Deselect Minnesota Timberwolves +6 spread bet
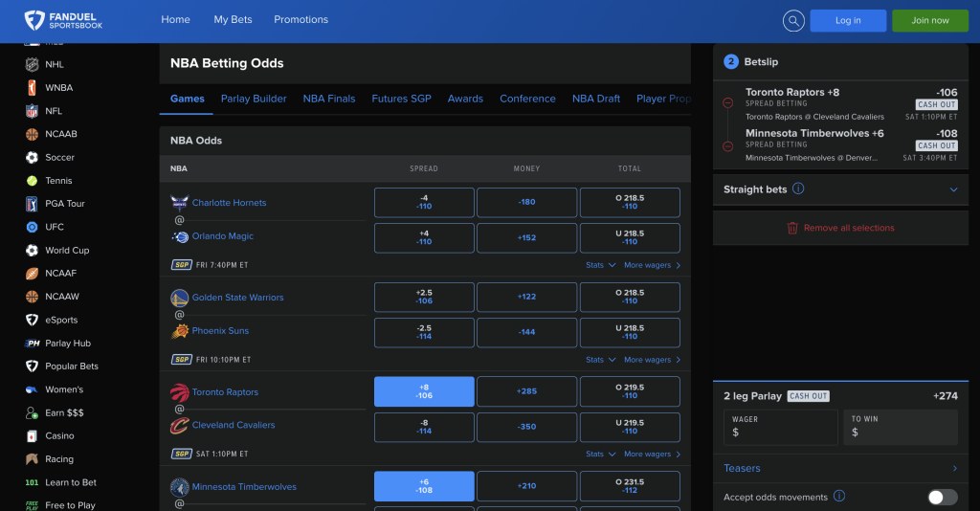Image resolution: width=980 pixels, height=511 pixels. pyautogui.click(x=424, y=486)
